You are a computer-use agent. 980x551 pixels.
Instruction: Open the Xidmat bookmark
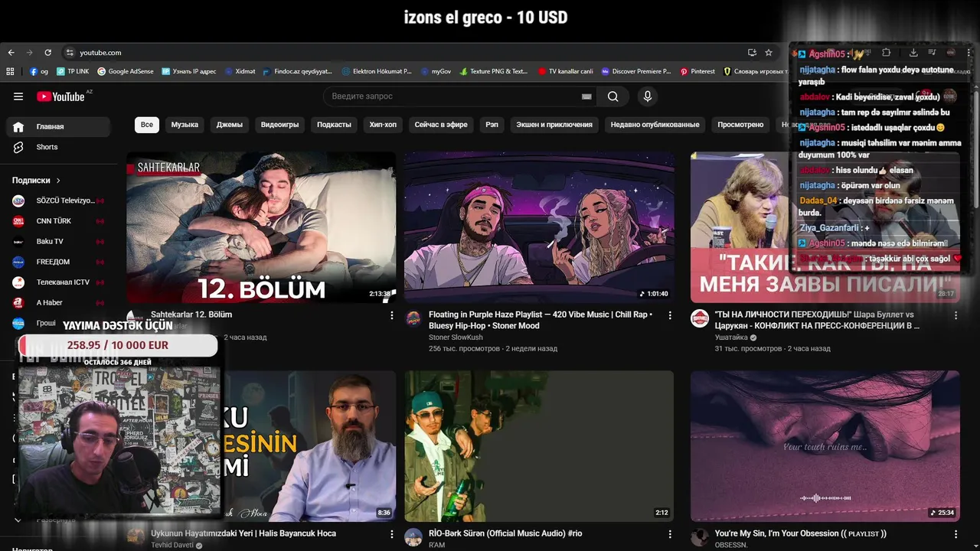(x=240, y=71)
